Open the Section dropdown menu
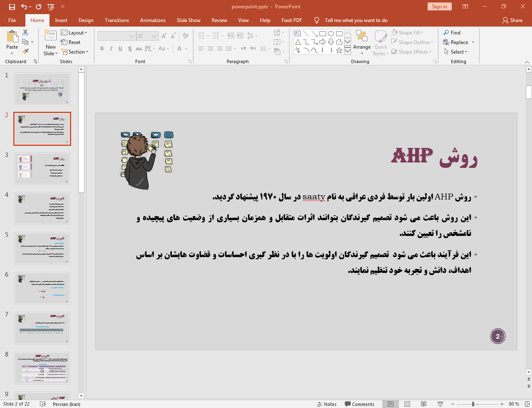The height and width of the screenshot is (408, 532). point(75,52)
